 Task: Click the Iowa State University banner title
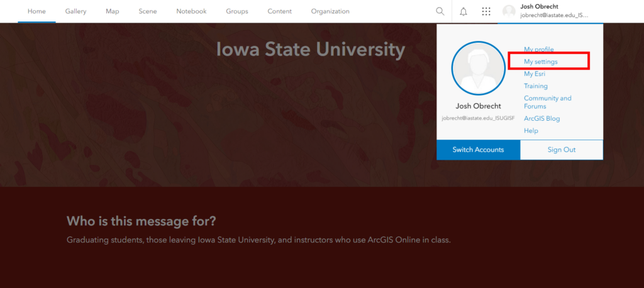[311, 49]
